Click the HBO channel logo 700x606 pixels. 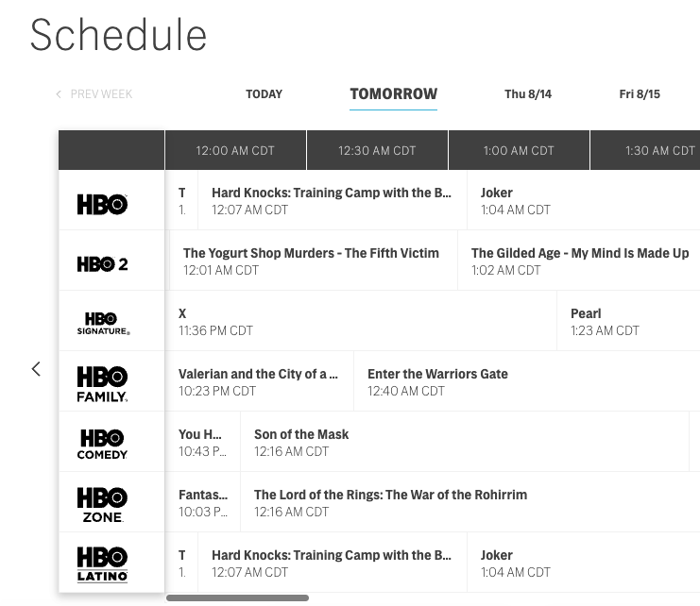pyautogui.click(x=102, y=204)
